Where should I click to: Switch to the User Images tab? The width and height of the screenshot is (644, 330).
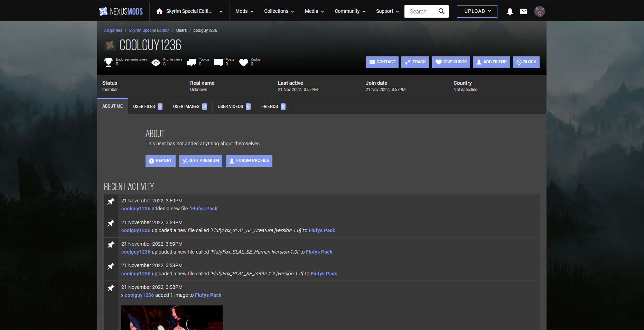pyautogui.click(x=190, y=107)
